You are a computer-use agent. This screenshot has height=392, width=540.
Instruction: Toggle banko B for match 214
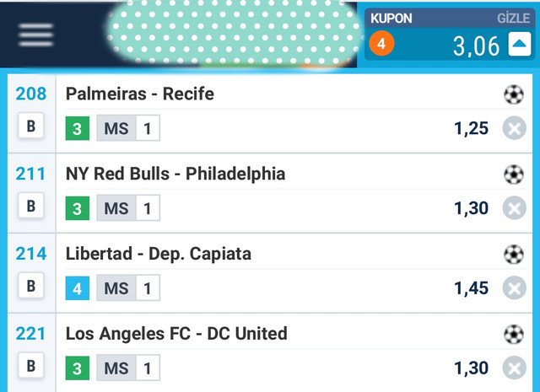coord(31,285)
